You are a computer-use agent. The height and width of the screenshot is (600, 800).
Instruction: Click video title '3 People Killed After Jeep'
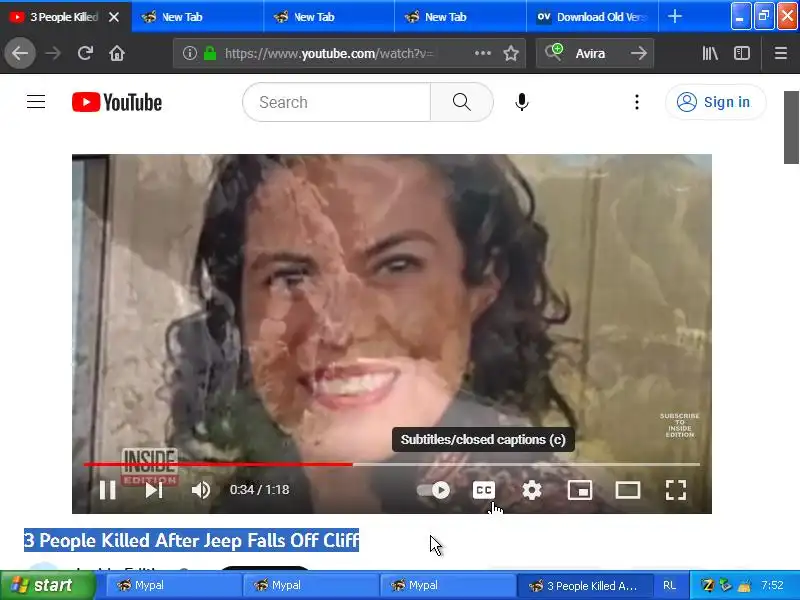point(191,540)
